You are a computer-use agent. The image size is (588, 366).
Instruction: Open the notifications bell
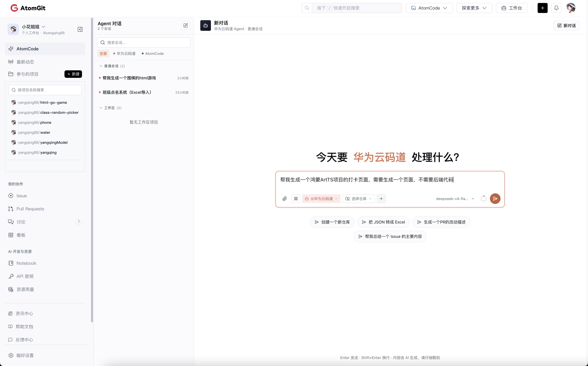(x=556, y=8)
